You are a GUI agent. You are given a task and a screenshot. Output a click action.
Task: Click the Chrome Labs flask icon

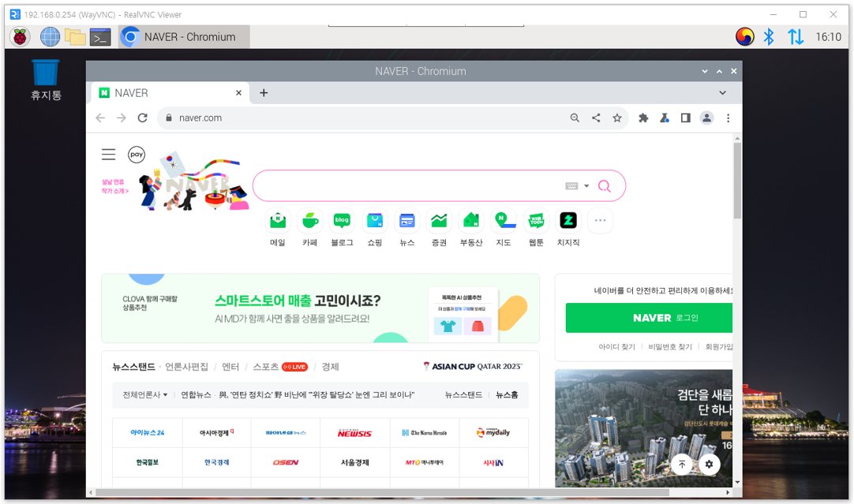click(665, 118)
